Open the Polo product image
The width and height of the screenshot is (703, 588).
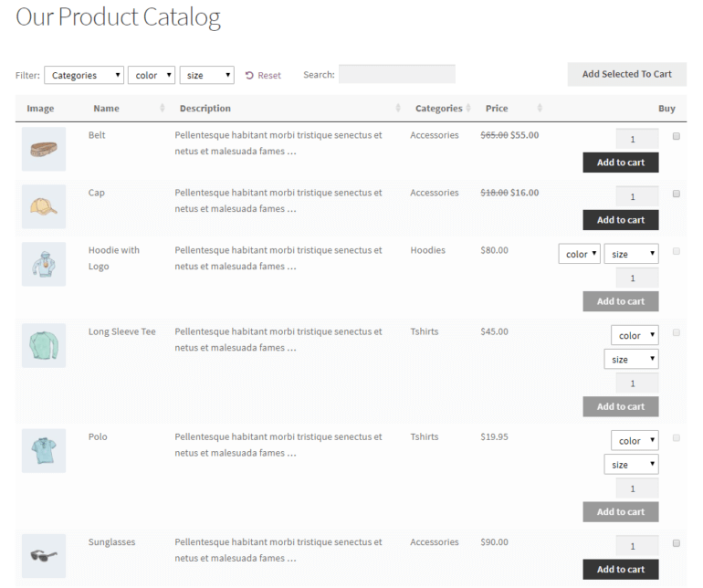pyautogui.click(x=44, y=451)
